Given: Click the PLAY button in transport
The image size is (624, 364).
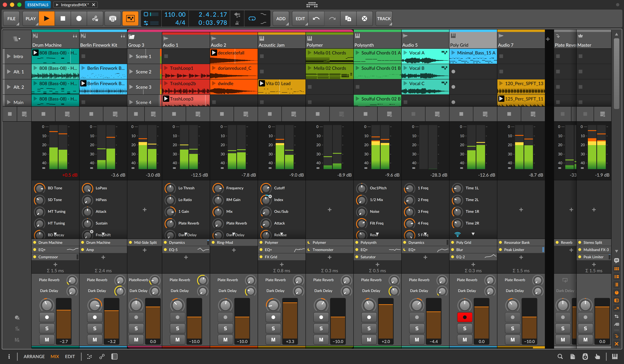Looking at the screenshot, I should coord(47,18).
